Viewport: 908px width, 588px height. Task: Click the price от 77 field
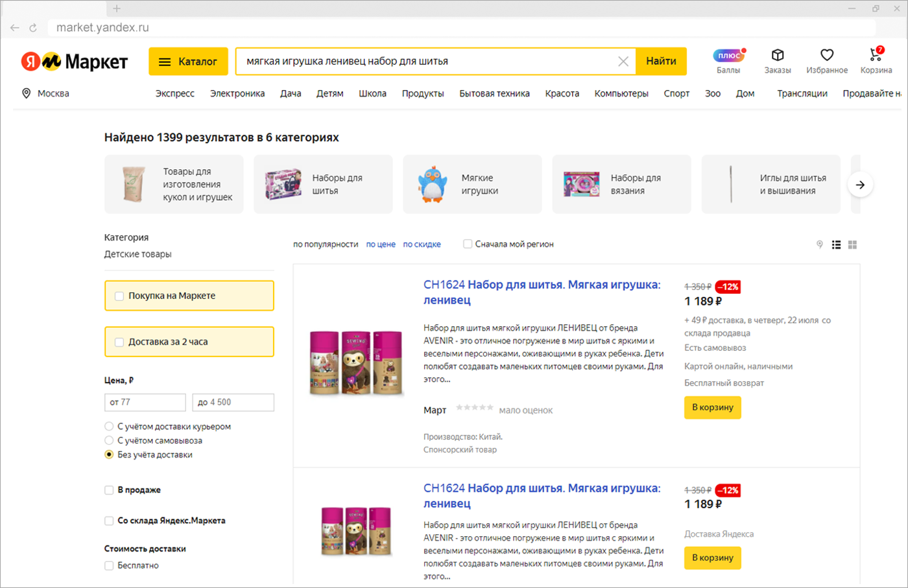(x=145, y=403)
